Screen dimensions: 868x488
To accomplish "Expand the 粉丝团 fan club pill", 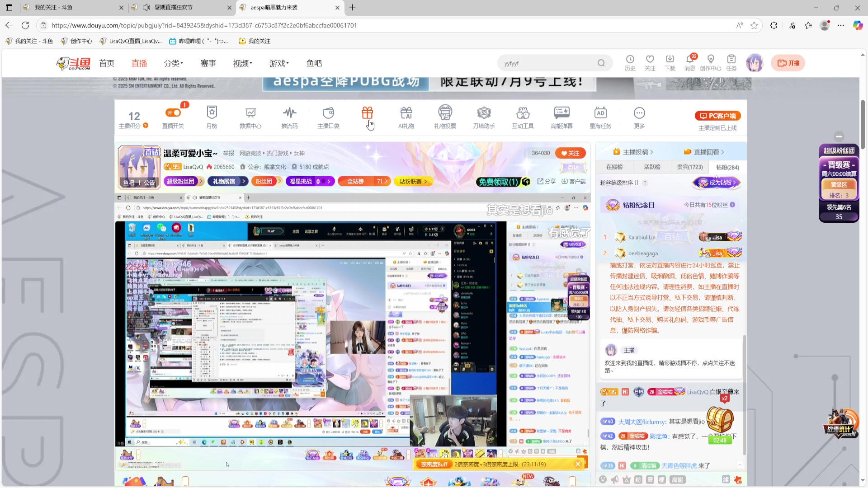I will (x=267, y=181).
